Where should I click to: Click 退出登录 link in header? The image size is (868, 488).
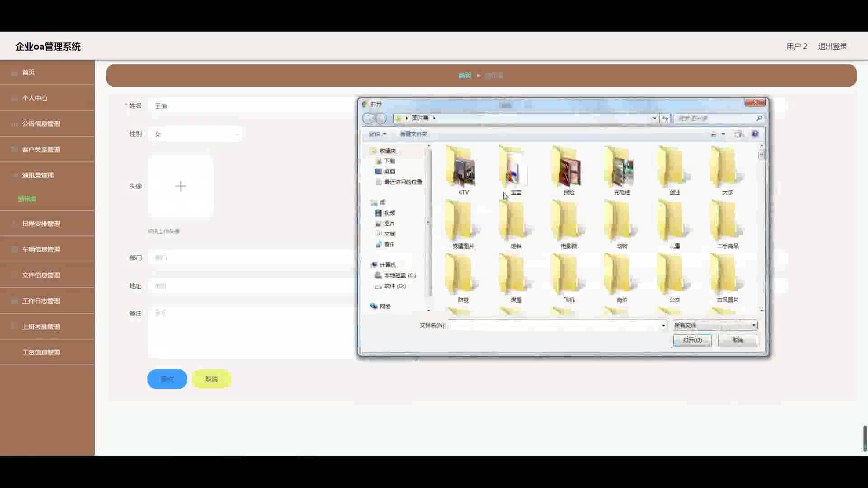pyautogui.click(x=832, y=46)
